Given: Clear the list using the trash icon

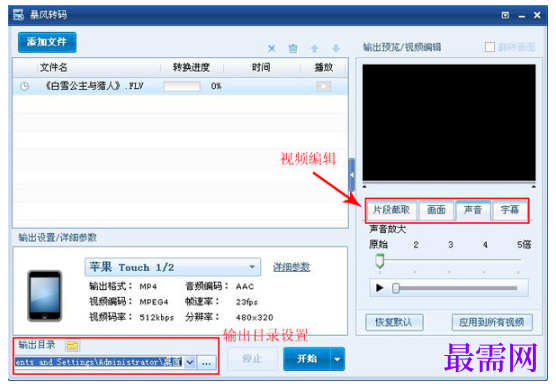Looking at the screenshot, I should point(293,48).
